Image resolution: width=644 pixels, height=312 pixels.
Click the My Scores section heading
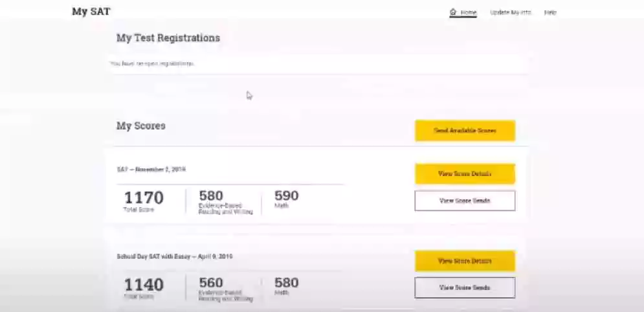140,126
